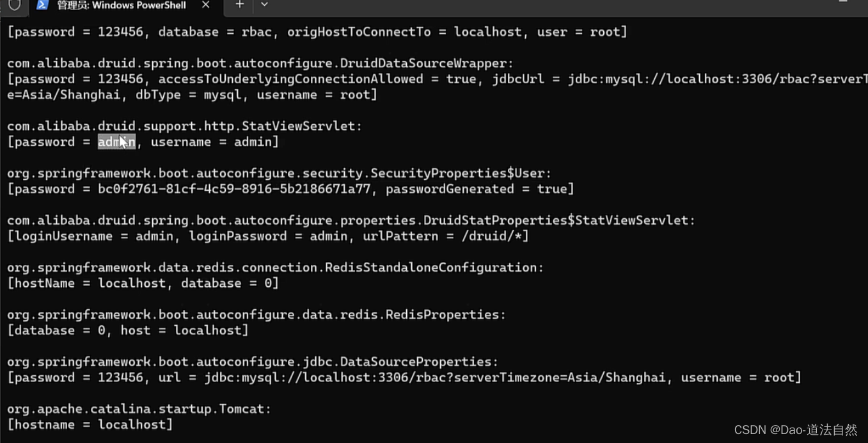Click the Tomcat hostname localhost text
This screenshot has width=868, height=443.
click(132, 424)
